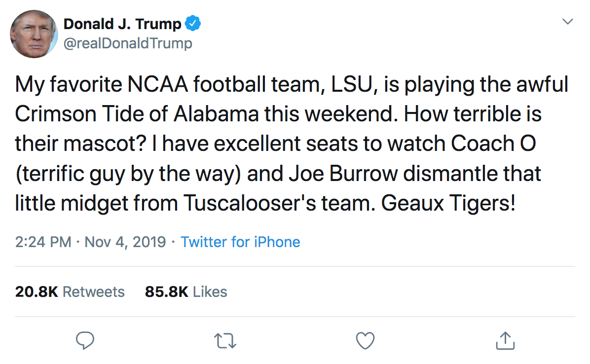Click the @realDonaldTrump handle
The image size is (590, 364).
click(128, 43)
